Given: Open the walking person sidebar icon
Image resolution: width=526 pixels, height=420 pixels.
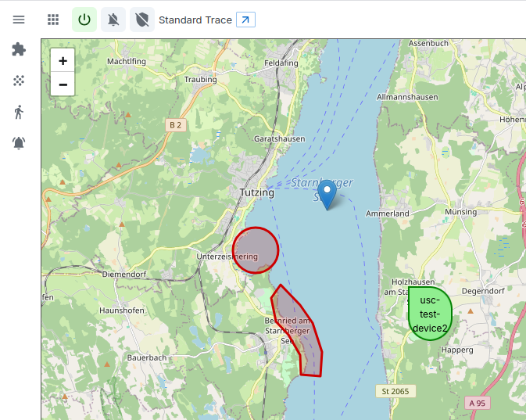Looking at the screenshot, I should pos(19,112).
